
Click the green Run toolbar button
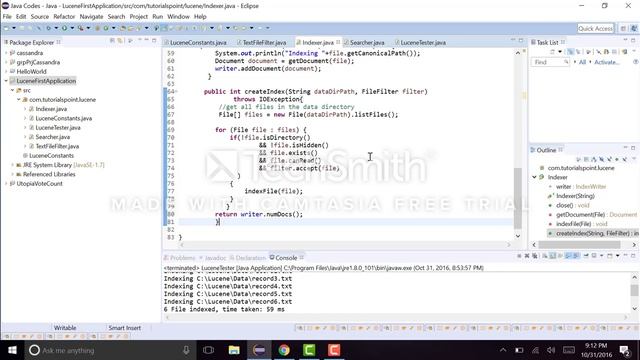pos(64,28)
